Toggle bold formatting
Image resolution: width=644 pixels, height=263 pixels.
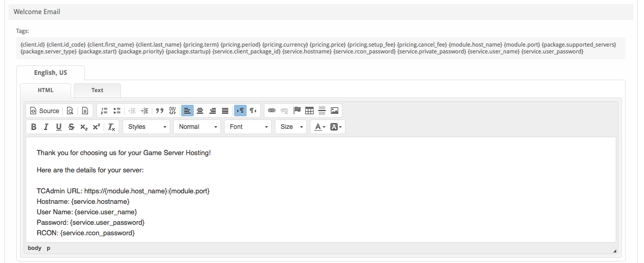(x=34, y=127)
